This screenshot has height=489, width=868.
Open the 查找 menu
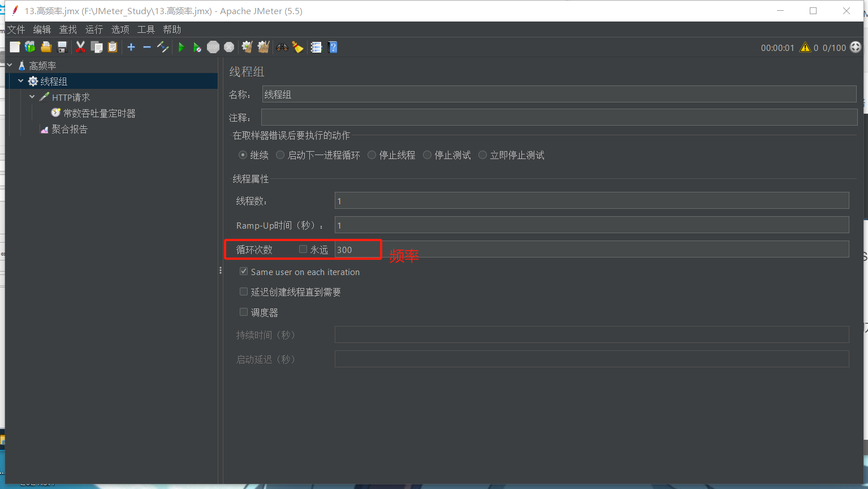[68, 29]
